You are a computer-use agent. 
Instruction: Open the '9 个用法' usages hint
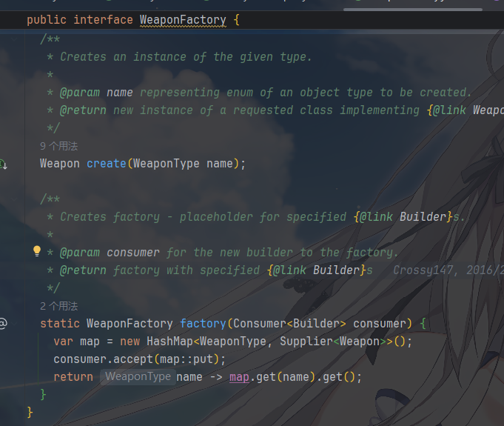click(x=58, y=146)
